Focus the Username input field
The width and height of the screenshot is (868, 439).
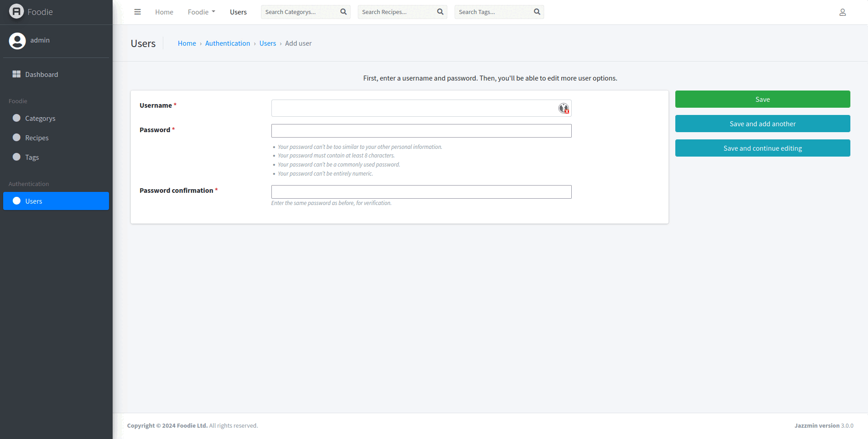(x=422, y=108)
